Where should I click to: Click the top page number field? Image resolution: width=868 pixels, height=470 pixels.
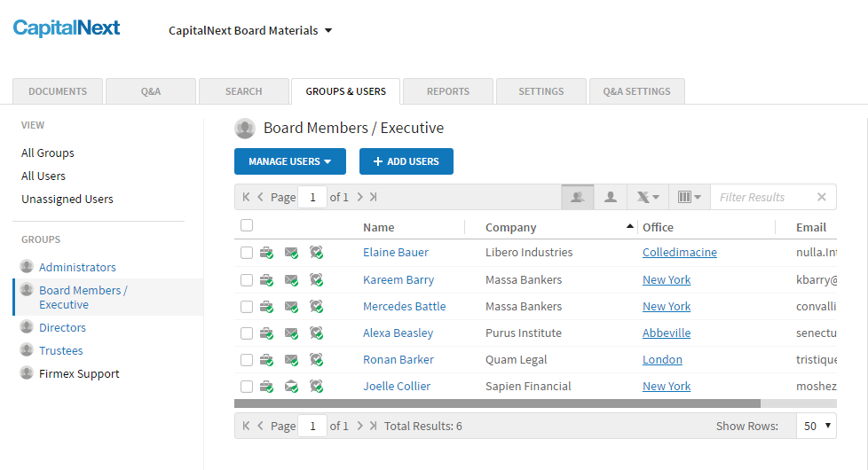(312, 197)
